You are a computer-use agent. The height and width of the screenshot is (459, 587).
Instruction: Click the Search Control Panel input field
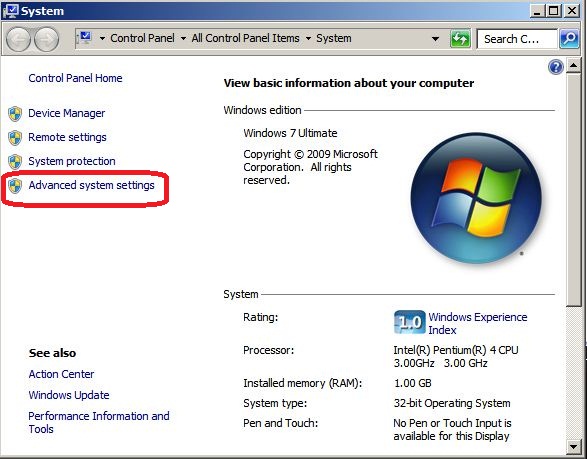coord(517,39)
